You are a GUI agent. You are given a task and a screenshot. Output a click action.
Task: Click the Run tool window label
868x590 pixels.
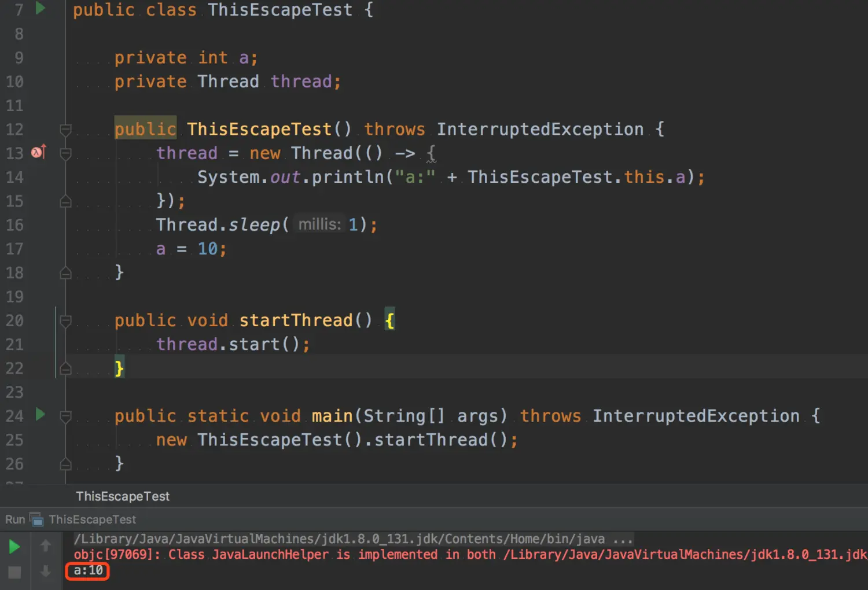pos(15,519)
